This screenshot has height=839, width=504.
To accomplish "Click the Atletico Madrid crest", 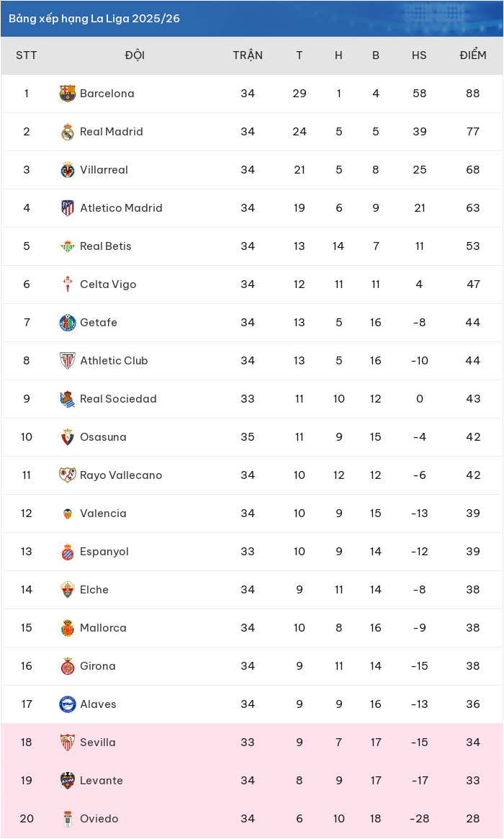I will (68, 208).
